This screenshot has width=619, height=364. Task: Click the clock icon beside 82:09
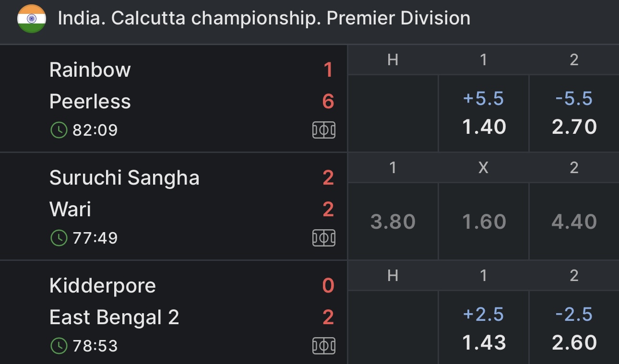pyautogui.click(x=59, y=130)
